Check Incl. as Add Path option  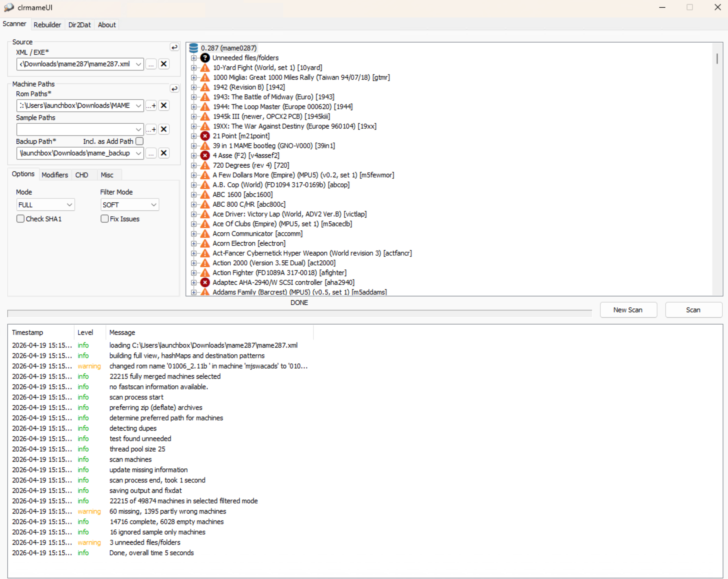click(140, 141)
